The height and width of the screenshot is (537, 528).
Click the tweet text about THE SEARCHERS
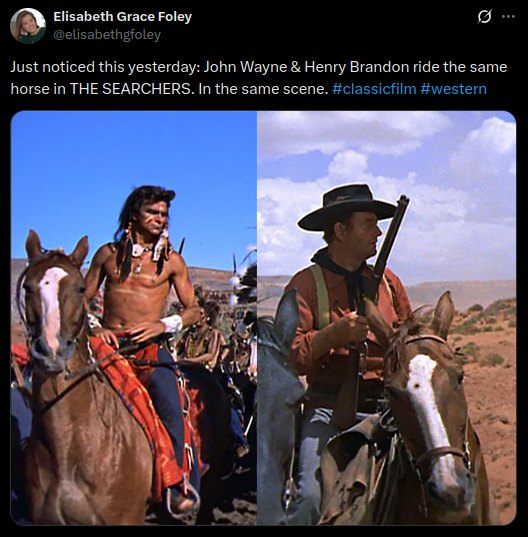(x=259, y=78)
